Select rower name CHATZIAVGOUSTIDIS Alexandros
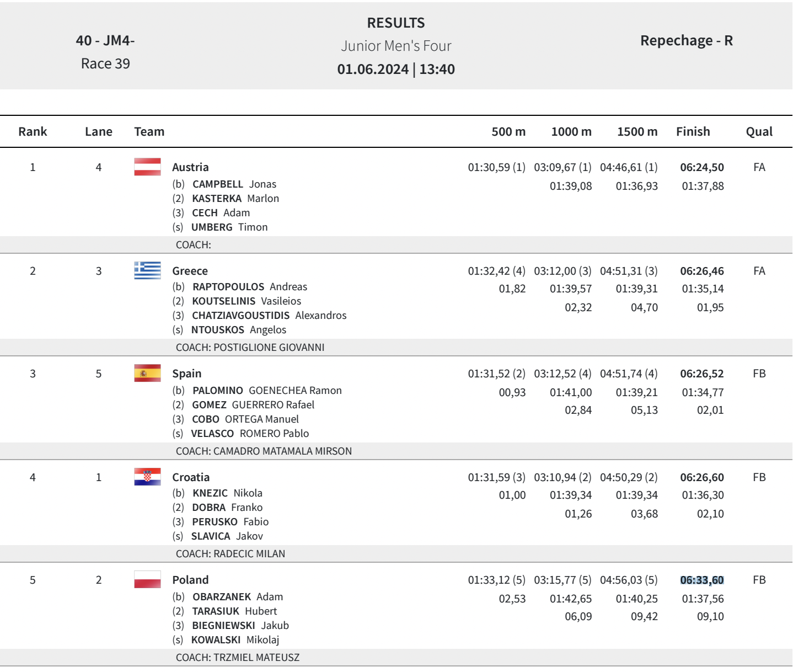793x672 pixels. (269, 316)
